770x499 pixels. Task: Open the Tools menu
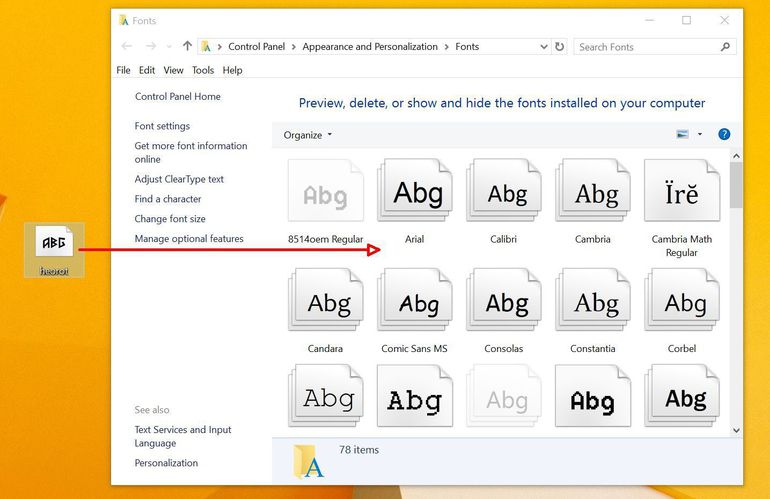pyautogui.click(x=203, y=70)
